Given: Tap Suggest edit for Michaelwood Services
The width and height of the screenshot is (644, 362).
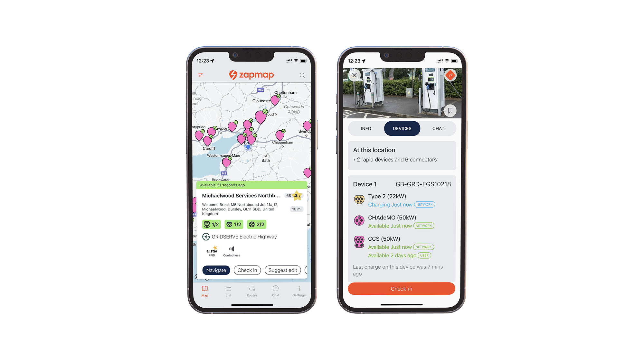Looking at the screenshot, I should [282, 270].
